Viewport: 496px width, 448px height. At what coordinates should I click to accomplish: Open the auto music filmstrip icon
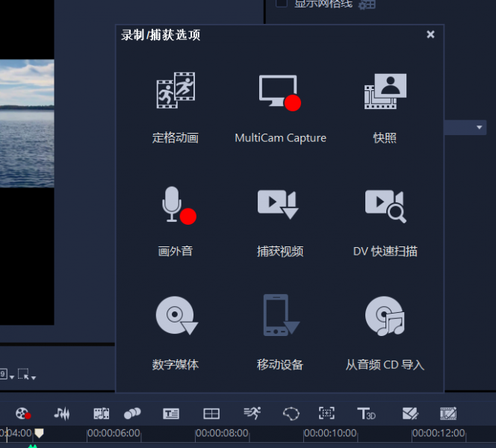(102, 413)
